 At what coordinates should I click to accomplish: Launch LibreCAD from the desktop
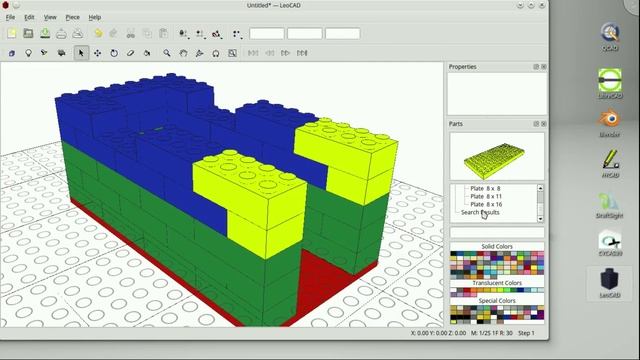tap(610, 84)
